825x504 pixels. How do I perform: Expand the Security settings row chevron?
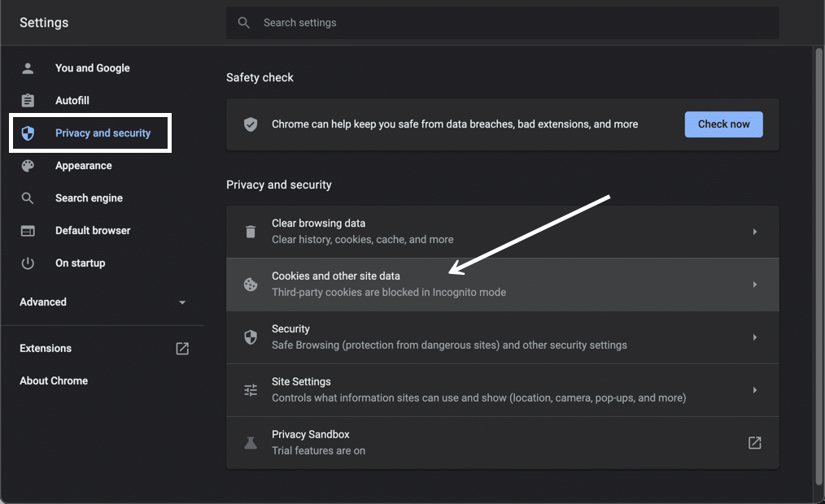pyautogui.click(x=754, y=337)
